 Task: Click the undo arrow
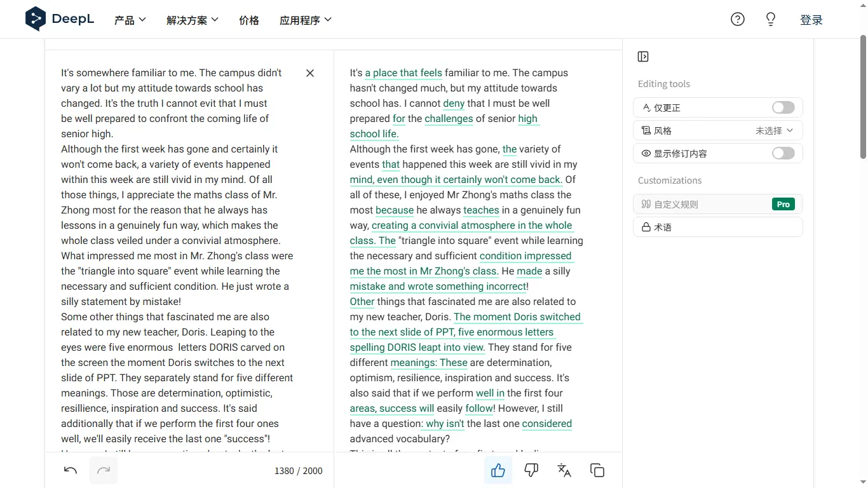coord(71,470)
